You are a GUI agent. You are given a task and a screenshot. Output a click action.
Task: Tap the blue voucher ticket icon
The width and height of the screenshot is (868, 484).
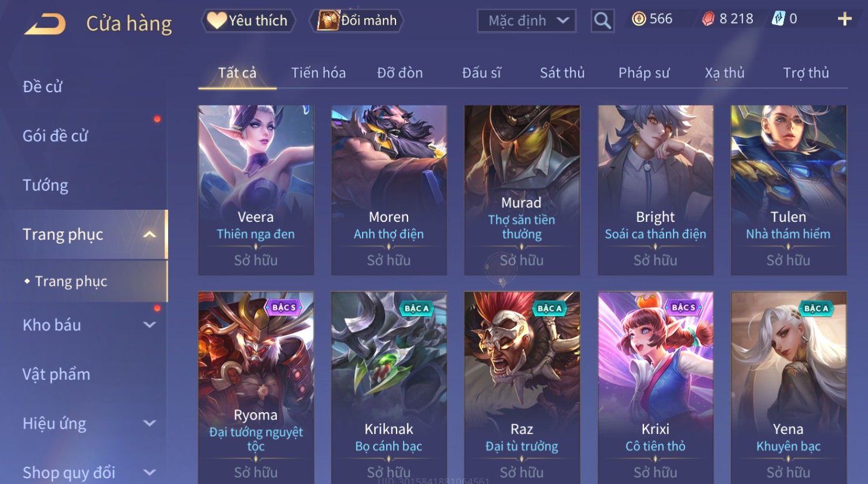pyautogui.click(x=778, y=19)
